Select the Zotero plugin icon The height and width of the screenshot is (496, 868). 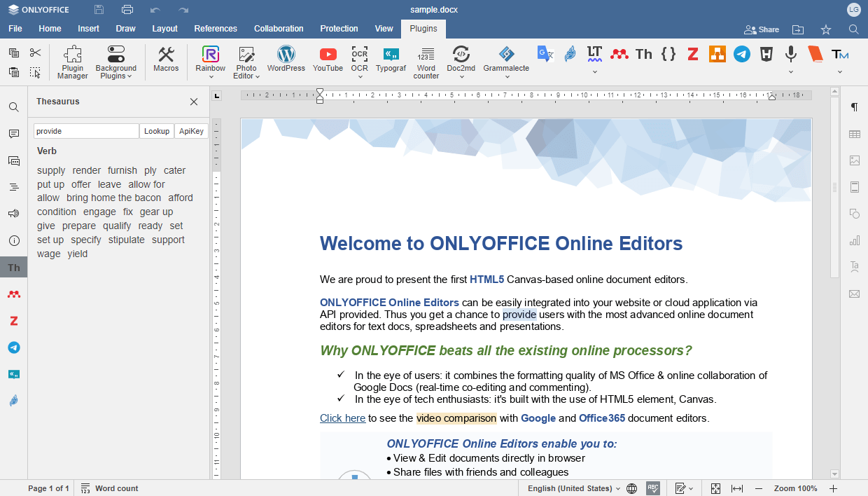click(x=692, y=53)
